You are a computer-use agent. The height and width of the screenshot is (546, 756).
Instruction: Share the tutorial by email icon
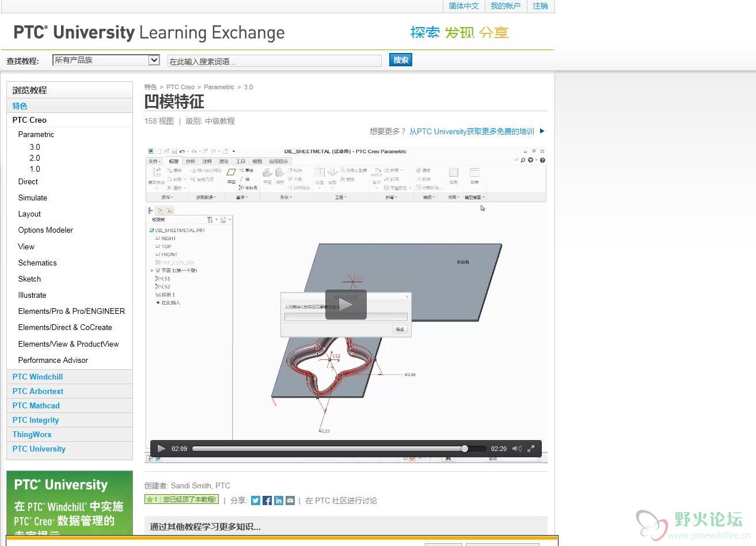(x=290, y=500)
